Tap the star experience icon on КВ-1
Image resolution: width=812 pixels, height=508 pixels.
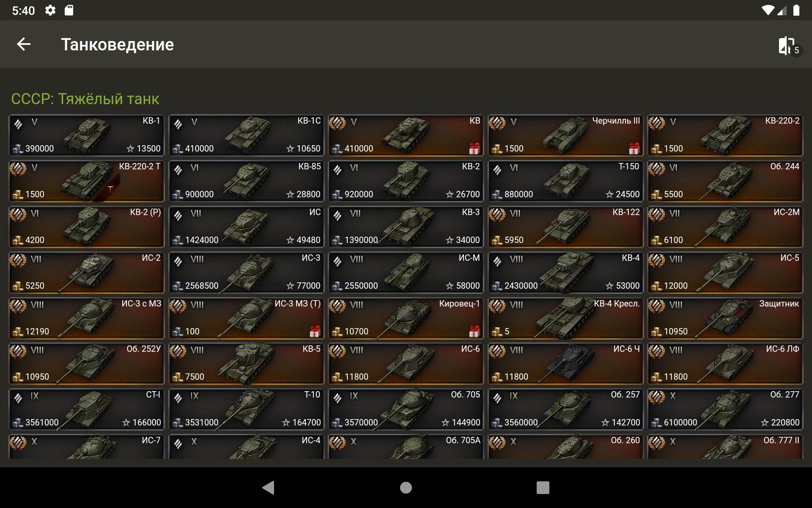(x=130, y=149)
